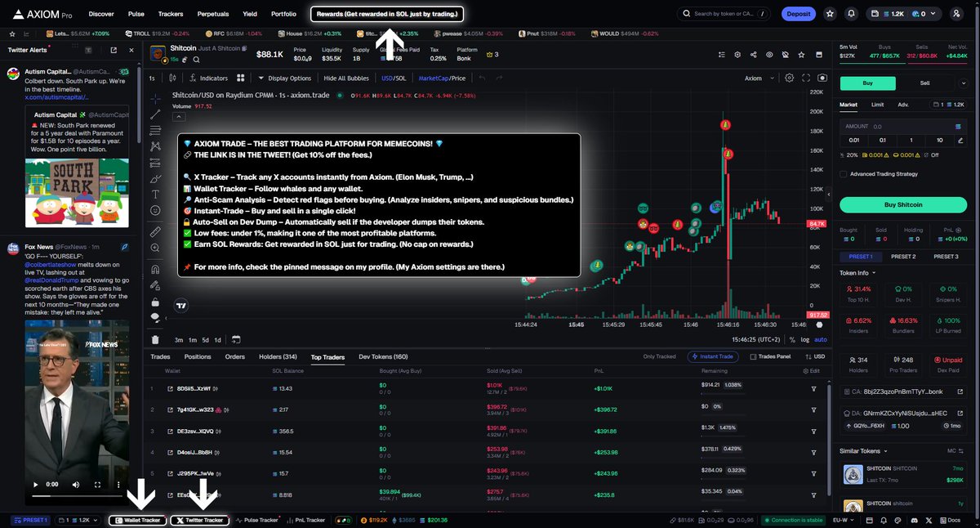980x528 pixels.
Task: Select the trend line drawing tool
Action: tap(155, 114)
